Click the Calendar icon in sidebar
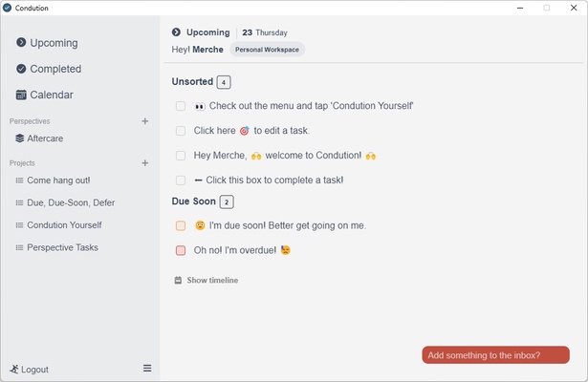588x382 pixels. click(x=21, y=95)
